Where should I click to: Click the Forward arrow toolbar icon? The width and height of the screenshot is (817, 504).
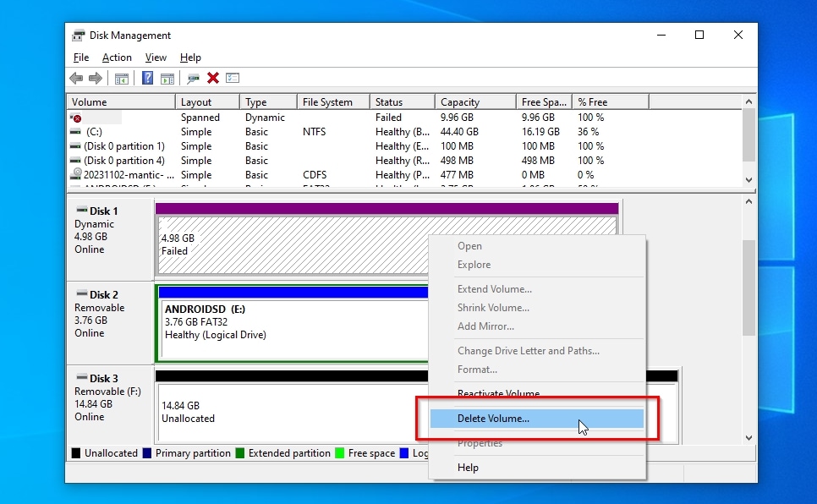(96, 79)
